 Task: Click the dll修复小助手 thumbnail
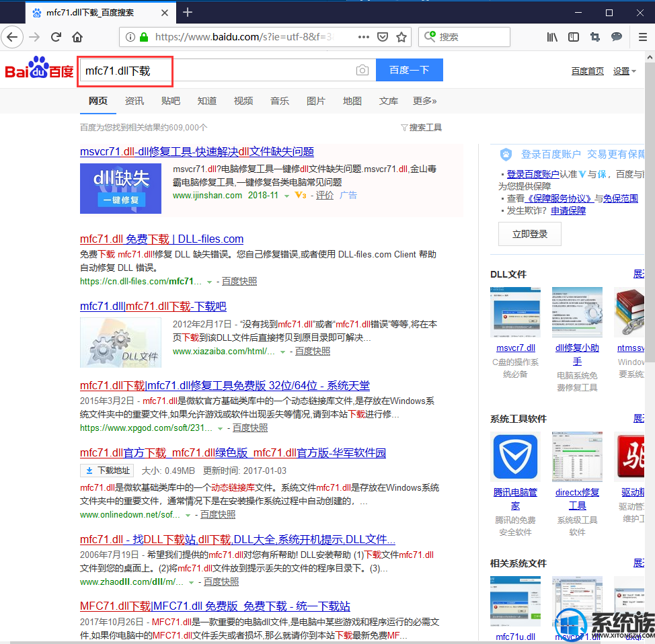point(577,312)
